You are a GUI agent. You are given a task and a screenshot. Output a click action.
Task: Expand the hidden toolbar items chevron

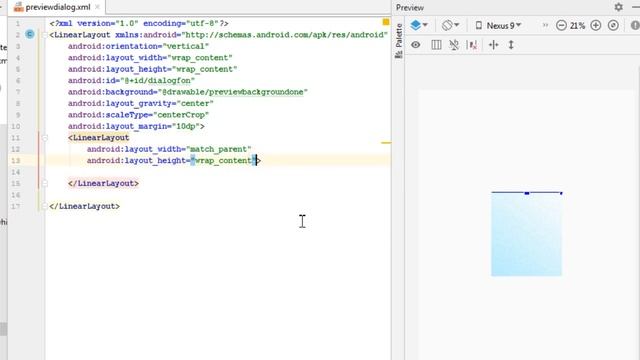click(x=545, y=25)
